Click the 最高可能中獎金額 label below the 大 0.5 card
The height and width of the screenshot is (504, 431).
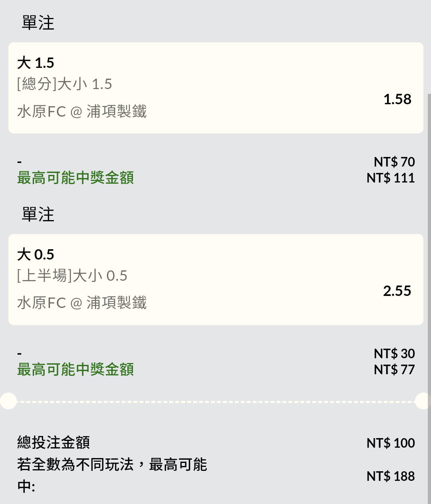pos(75,369)
